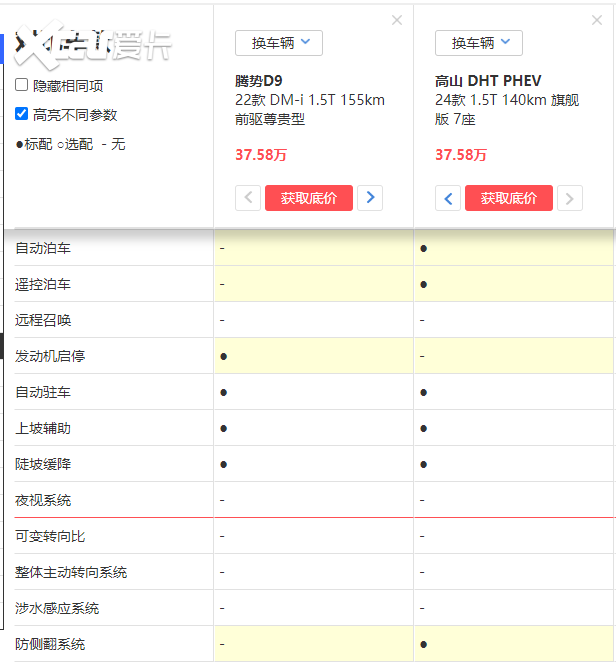This screenshot has width=616, height=665.
Task: Click the 涉水感应系统 row label
Action: tap(57, 609)
